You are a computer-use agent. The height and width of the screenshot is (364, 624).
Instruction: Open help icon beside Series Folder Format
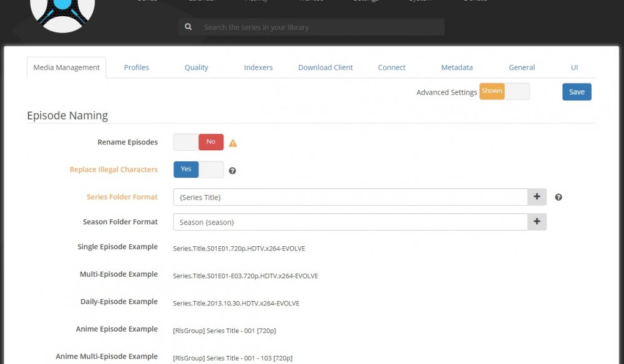pyautogui.click(x=558, y=197)
